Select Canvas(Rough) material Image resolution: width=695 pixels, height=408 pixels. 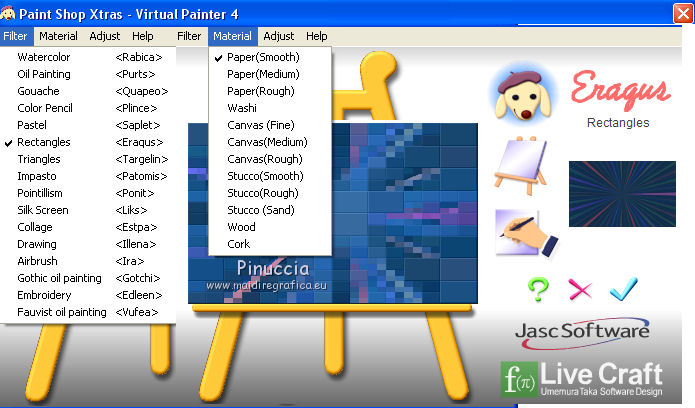(x=270, y=159)
